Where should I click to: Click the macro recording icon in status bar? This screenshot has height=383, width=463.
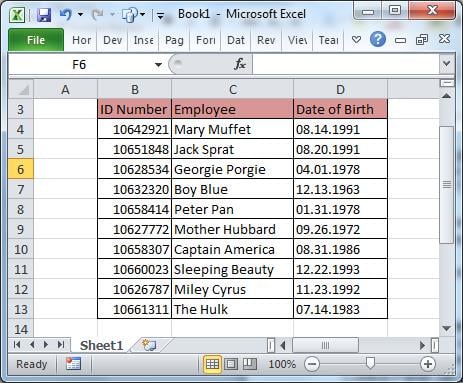pyautogui.click(x=73, y=364)
